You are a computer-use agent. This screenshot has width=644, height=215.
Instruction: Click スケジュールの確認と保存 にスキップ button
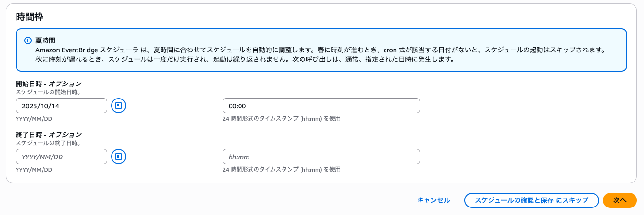[x=532, y=200]
